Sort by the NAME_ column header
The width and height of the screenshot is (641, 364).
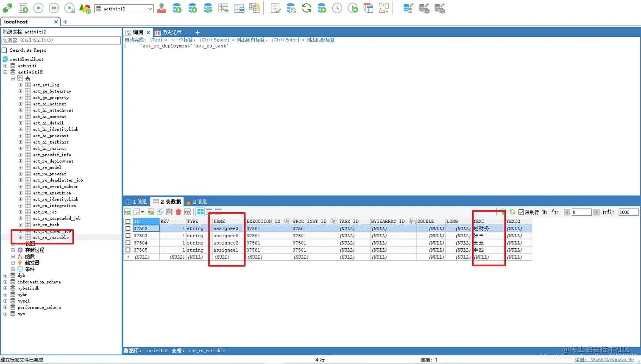click(228, 221)
